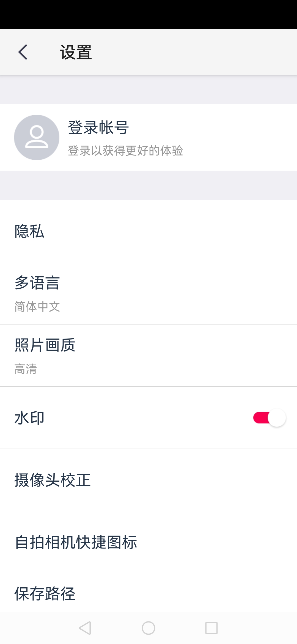Tap the 照片画质 label
This screenshot has height=644, width=297.
pyautogui.click(x=45, y=345)
